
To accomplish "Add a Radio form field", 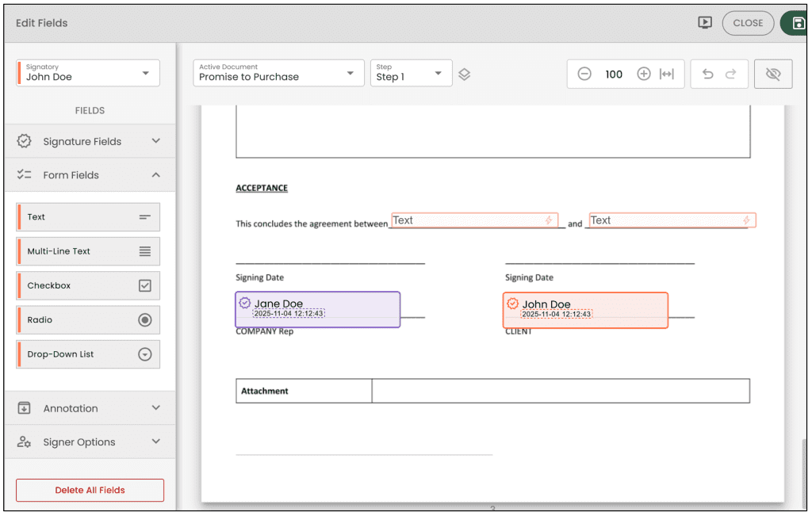I will point(88,320).
